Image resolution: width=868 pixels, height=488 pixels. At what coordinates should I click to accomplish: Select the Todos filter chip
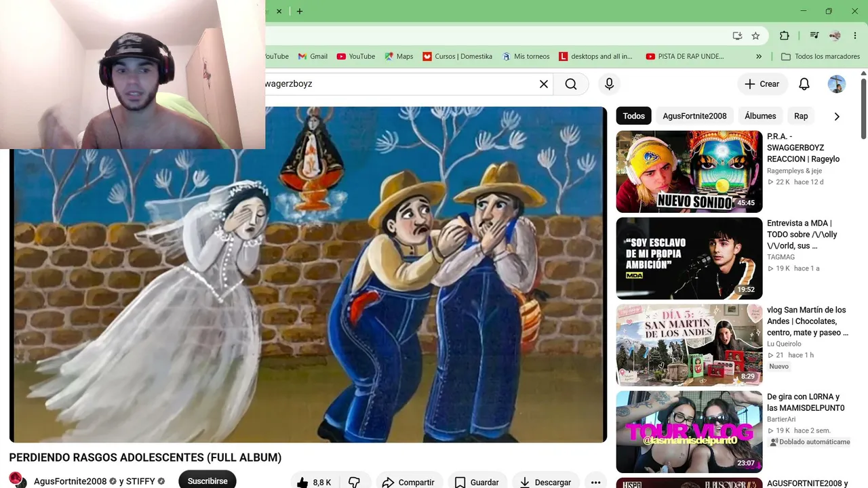pos(633,116)
